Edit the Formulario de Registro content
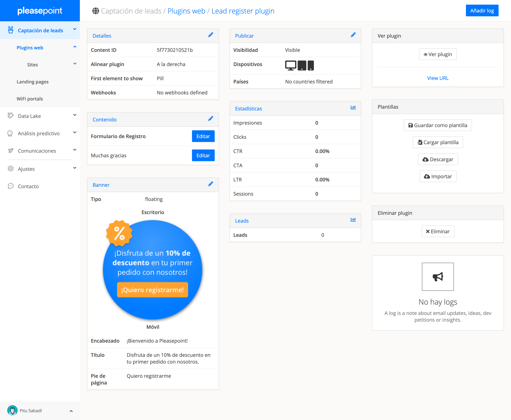 click(x=203, y=136)
